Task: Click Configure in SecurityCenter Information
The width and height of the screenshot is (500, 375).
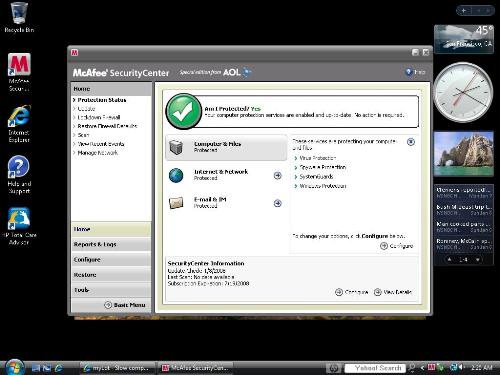Action: pos(352,292)
